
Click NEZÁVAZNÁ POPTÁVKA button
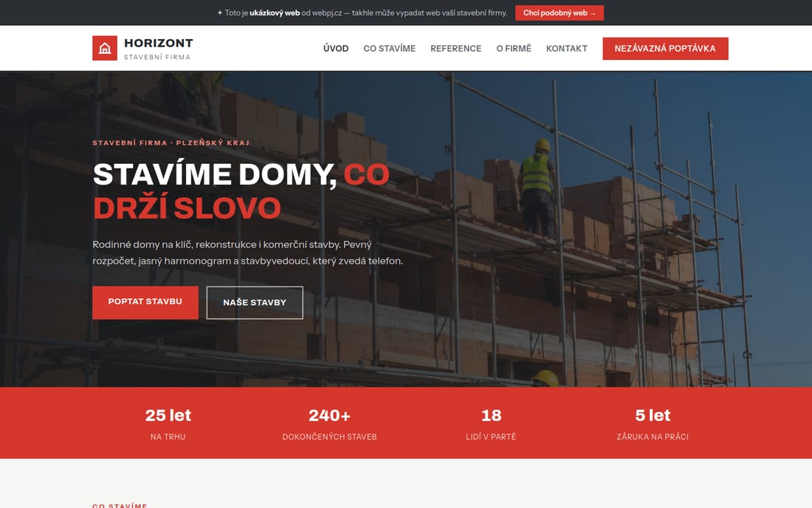click(665, 48)
